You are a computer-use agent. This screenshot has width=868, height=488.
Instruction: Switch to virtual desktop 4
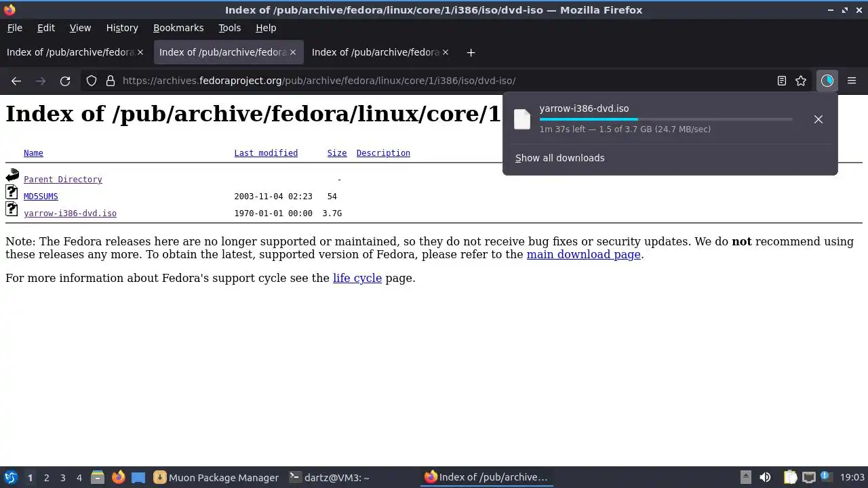[79, 478]
